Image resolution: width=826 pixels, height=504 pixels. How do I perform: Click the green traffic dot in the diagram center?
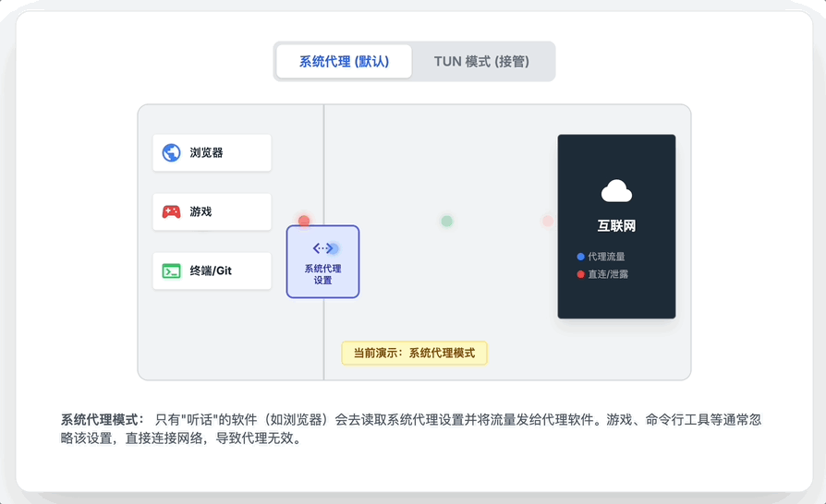point(447,222)
